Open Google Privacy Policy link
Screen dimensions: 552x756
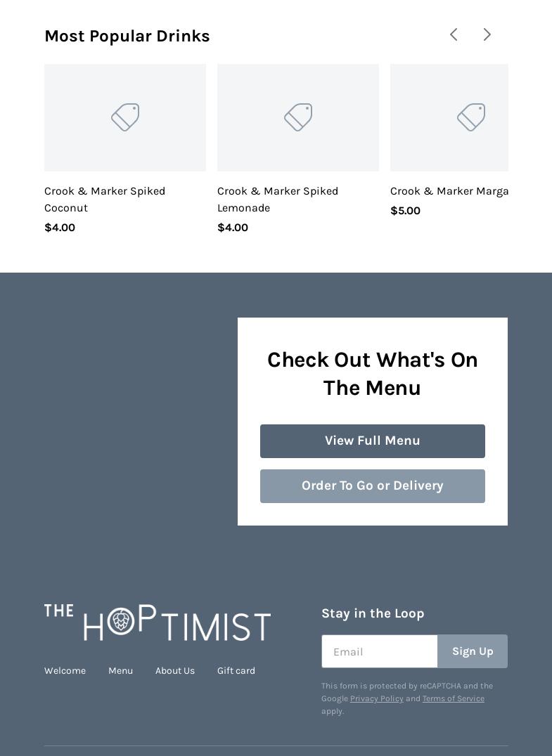click(377, 698)
